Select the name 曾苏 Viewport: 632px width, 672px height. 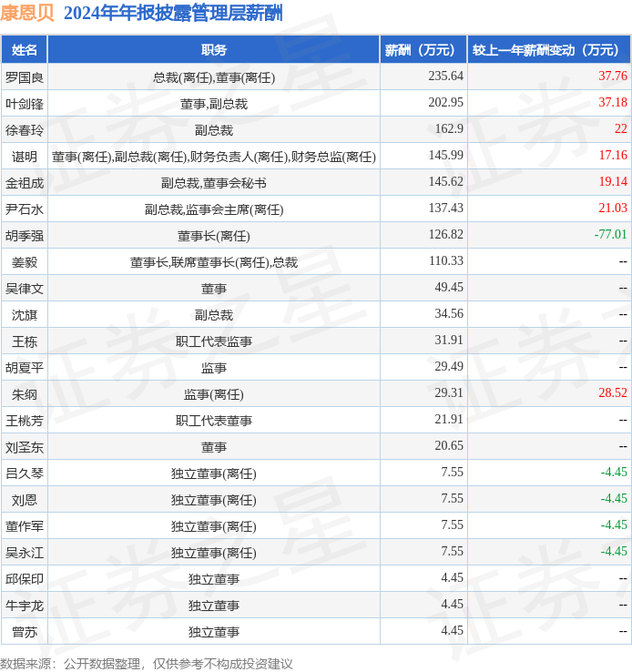pos(25,632)
